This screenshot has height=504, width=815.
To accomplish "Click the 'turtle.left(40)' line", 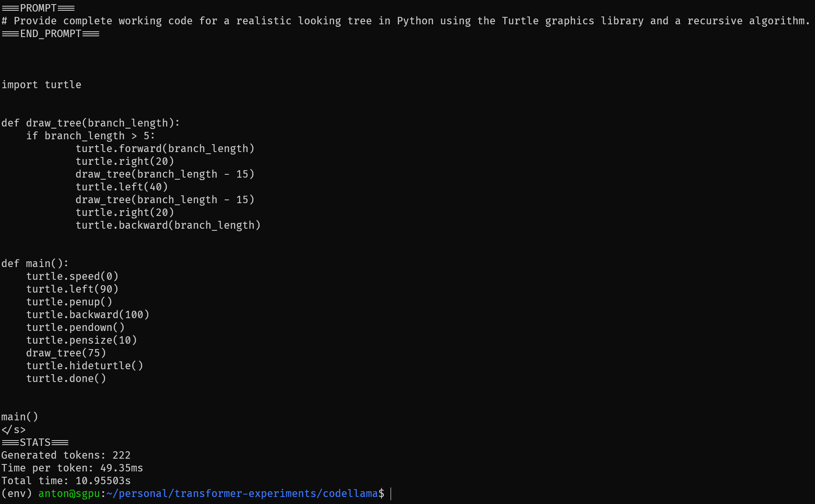I will tap(122, 187).
